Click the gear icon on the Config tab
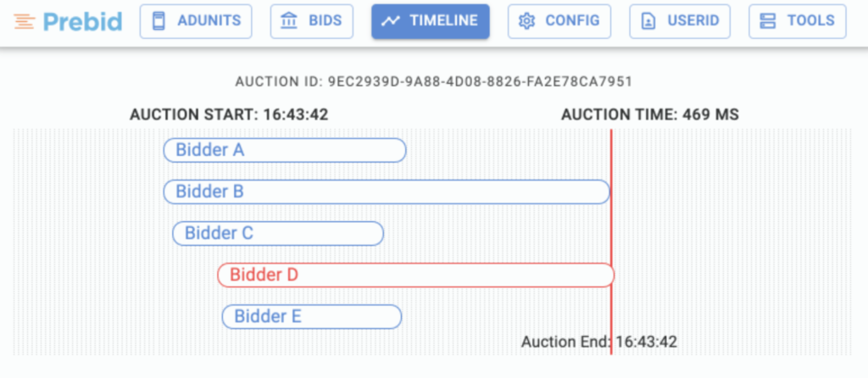 point(526,21)
